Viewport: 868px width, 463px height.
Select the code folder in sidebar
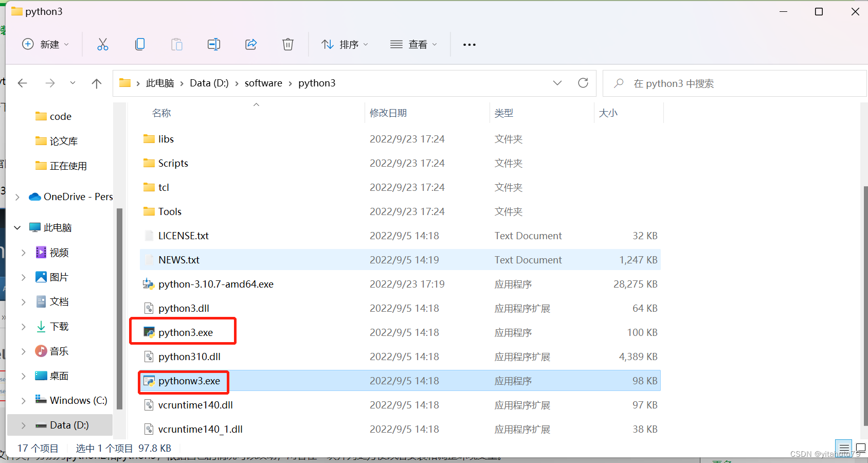(x=61, y=116)
